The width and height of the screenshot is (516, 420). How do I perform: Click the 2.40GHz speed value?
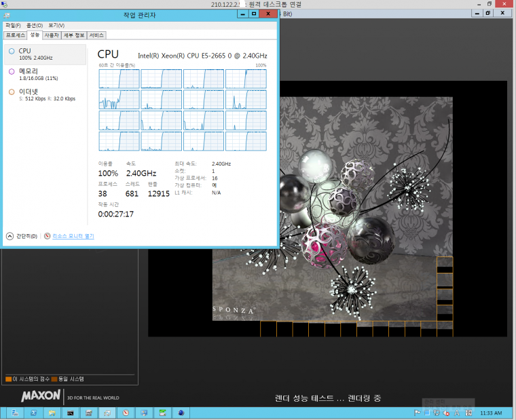[141, 173]
